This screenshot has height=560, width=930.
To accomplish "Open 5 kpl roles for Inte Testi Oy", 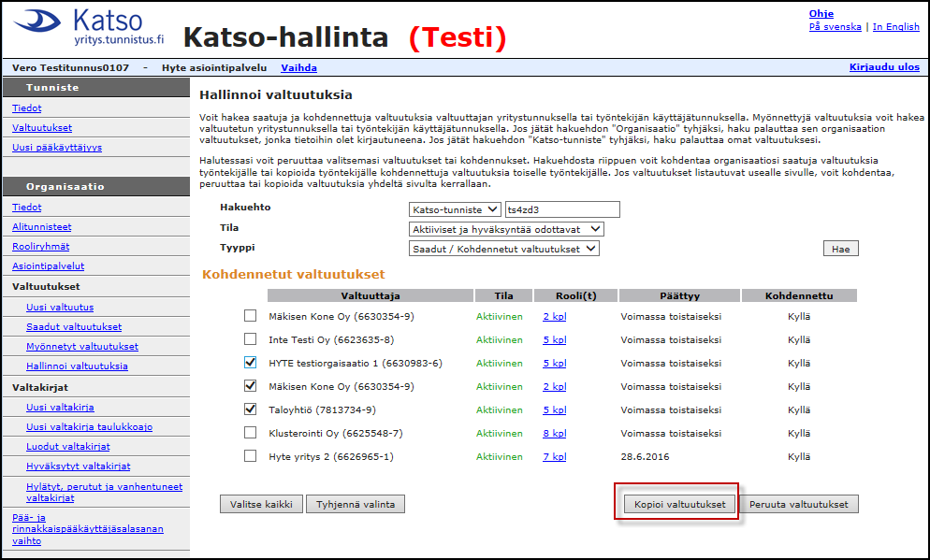I will click(555, 339).
